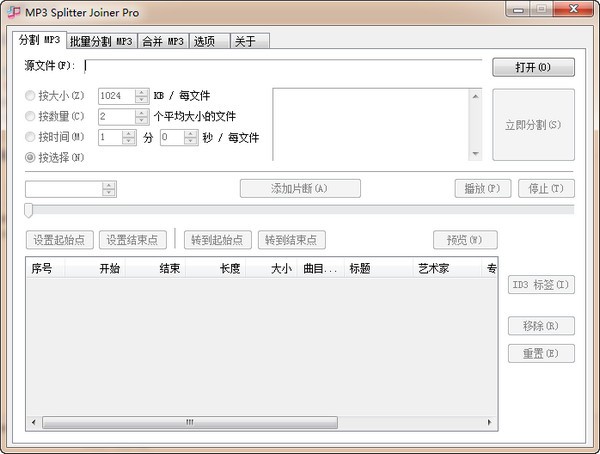Image resolution: width=600 pixels, height=454 pixels.
Task: Sort by the 大小 column header
Action: tap(271, 268)
